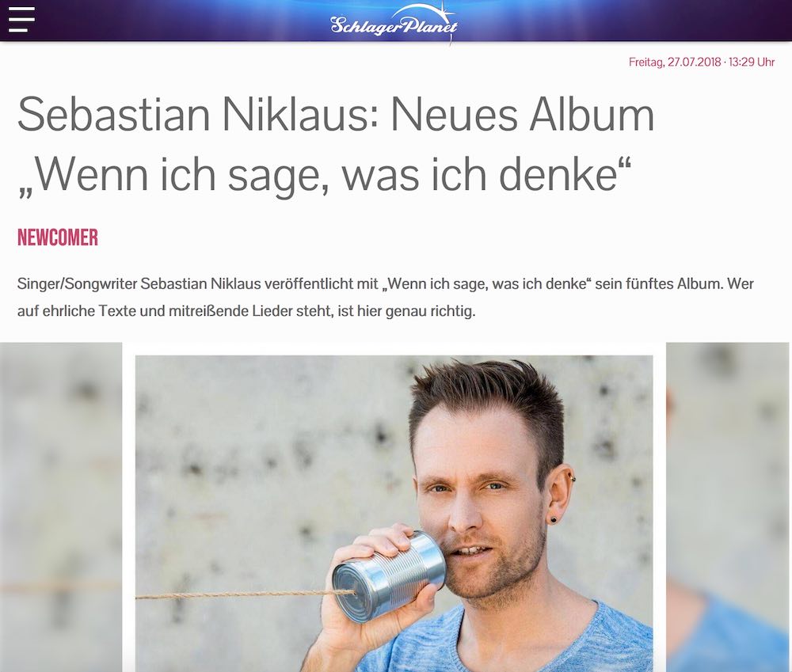Click the article headline about Sebastian Niklaus

pos(336,145)
